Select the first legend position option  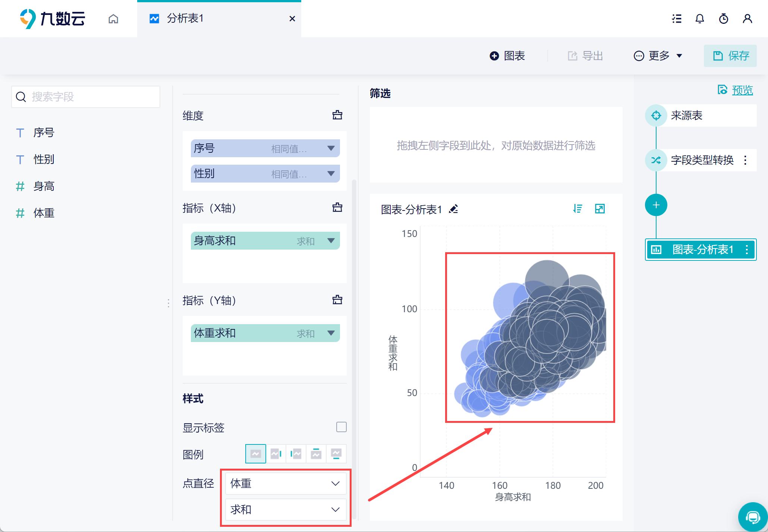coord(256,454)
